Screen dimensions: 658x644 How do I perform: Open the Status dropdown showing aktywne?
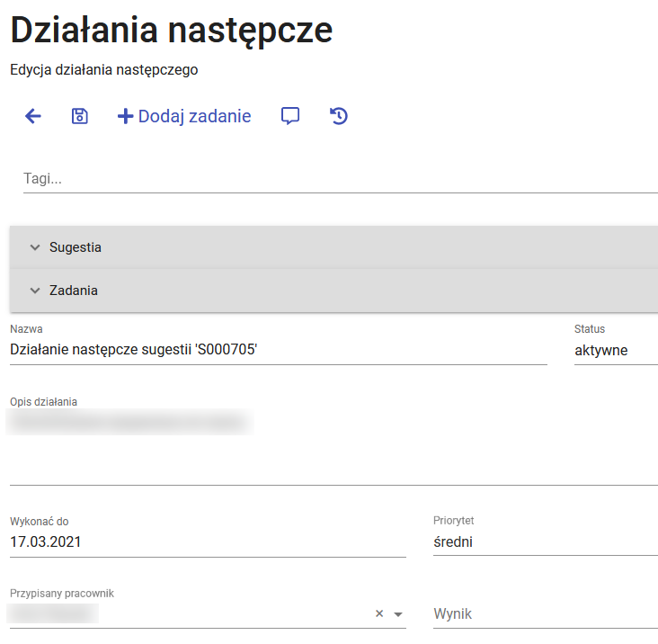pos(615,351)
